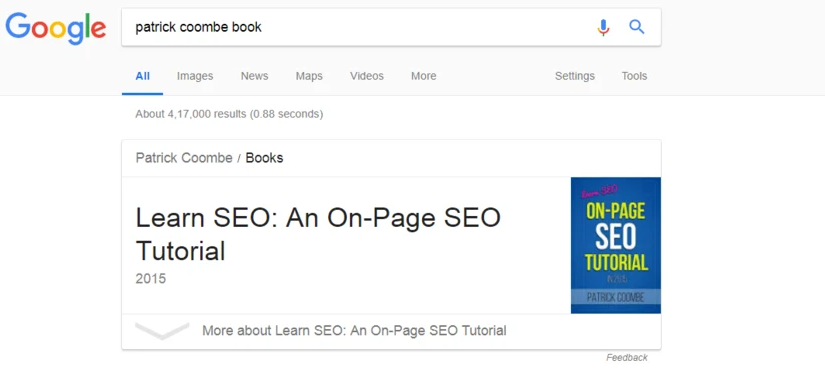Expand the chevron under the book card

(x=162, y=331)
